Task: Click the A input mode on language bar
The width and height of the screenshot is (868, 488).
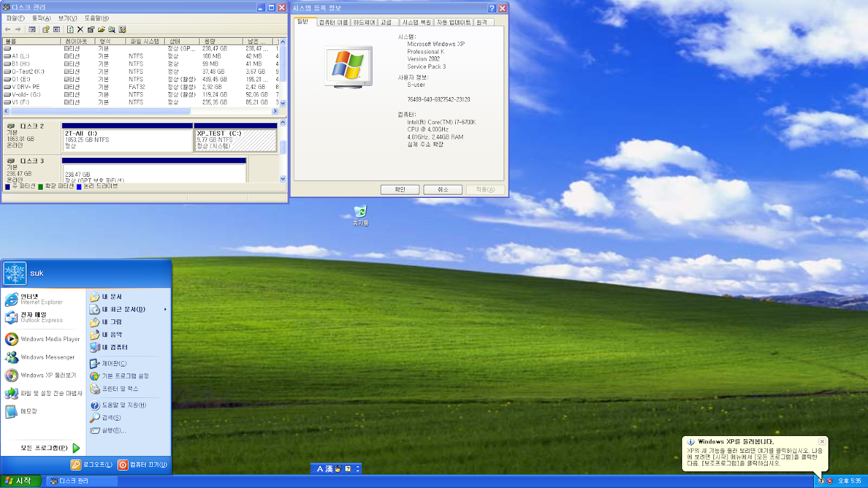Action: click(x=320, y=469)
